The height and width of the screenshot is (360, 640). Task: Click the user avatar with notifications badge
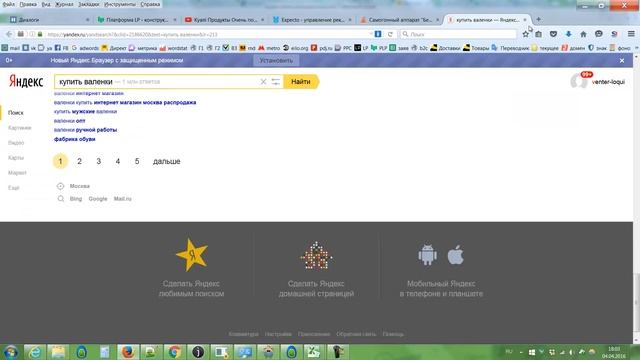point(580,80)
